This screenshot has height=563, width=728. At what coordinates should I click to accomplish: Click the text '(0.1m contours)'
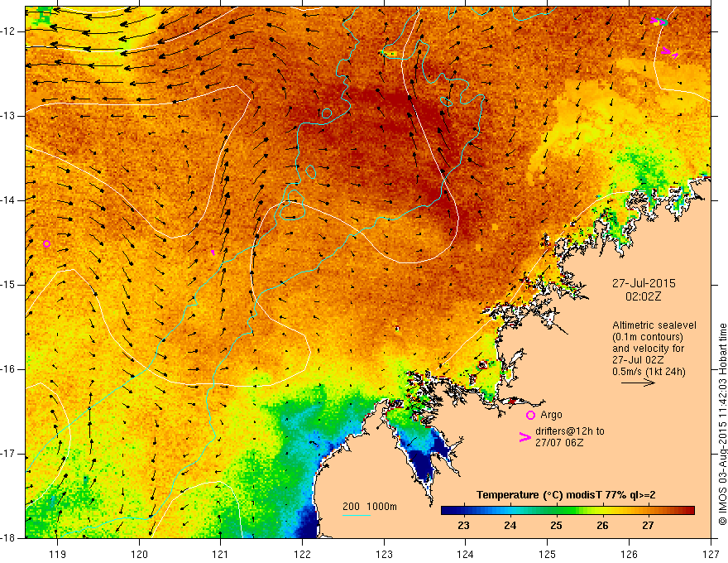648,337
